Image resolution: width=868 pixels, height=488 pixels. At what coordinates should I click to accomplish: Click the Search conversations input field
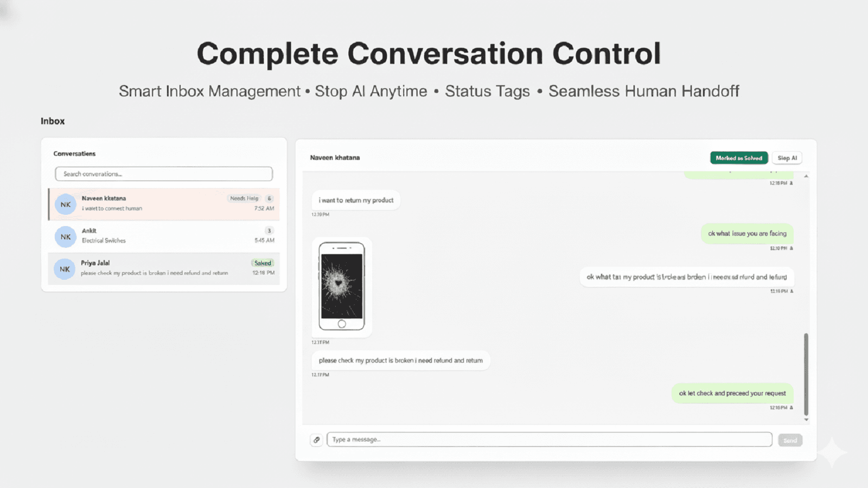(163, 174)
